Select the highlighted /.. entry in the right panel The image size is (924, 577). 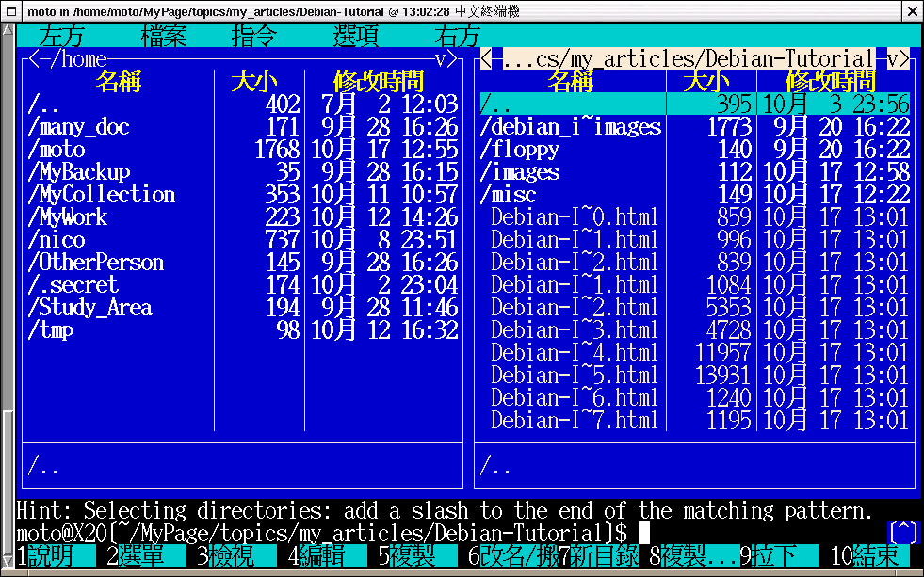pyautogui.click(x=695, y=104)
